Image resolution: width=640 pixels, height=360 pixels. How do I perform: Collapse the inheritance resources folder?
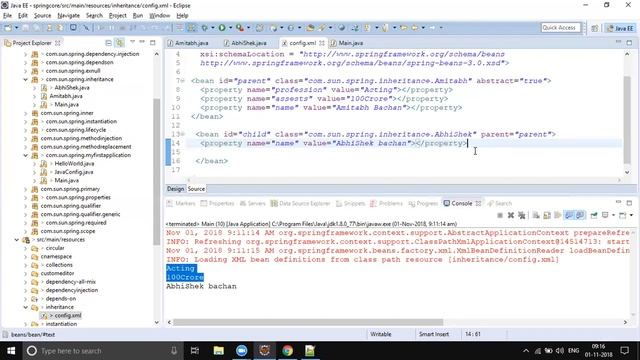(25, 307)
